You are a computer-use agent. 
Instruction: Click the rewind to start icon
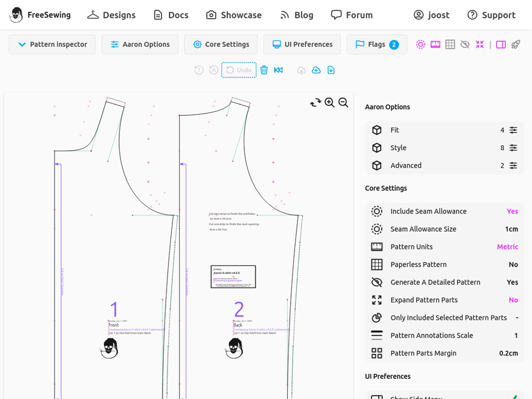(278, 70)
